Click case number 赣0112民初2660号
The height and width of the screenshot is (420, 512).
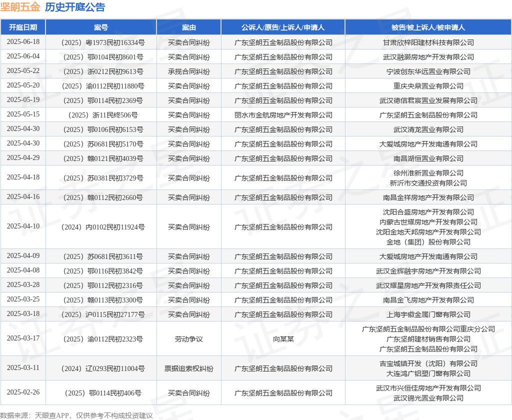coord(103,197)
